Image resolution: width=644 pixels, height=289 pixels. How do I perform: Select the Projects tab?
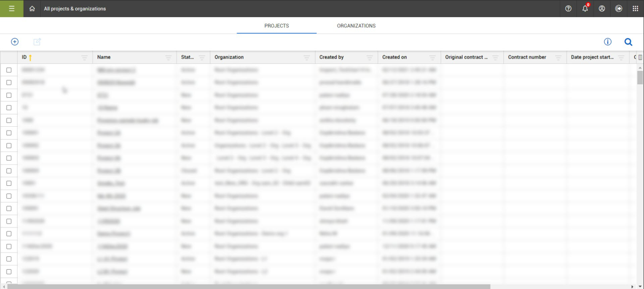(276, 26)
